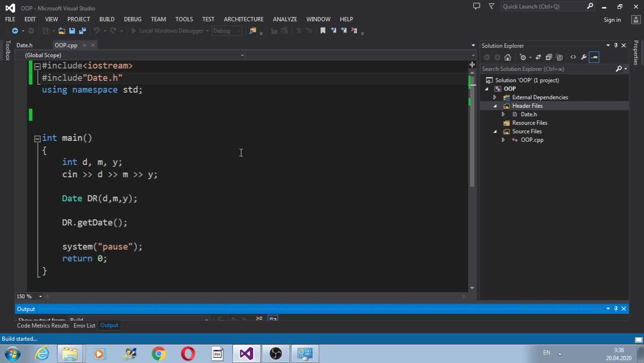This screenshot has width=644, height=363.
Task: Open the ANALYZE menu
Action: [285, 19]
